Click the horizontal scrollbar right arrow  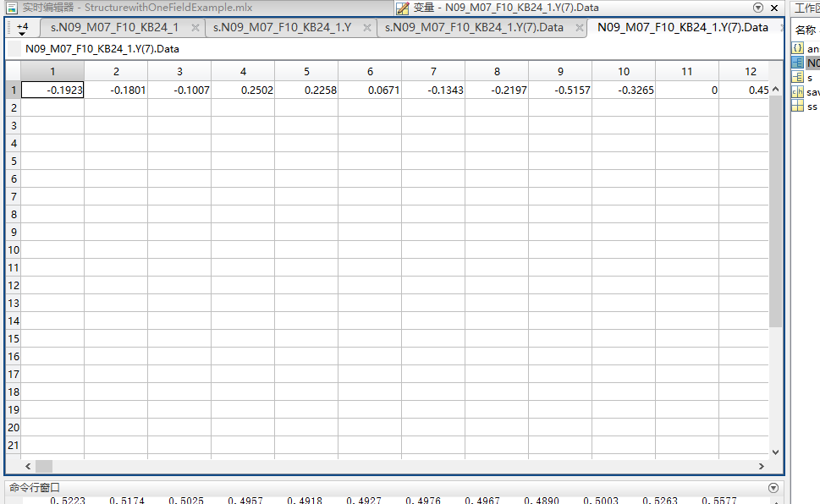point(762,466)
